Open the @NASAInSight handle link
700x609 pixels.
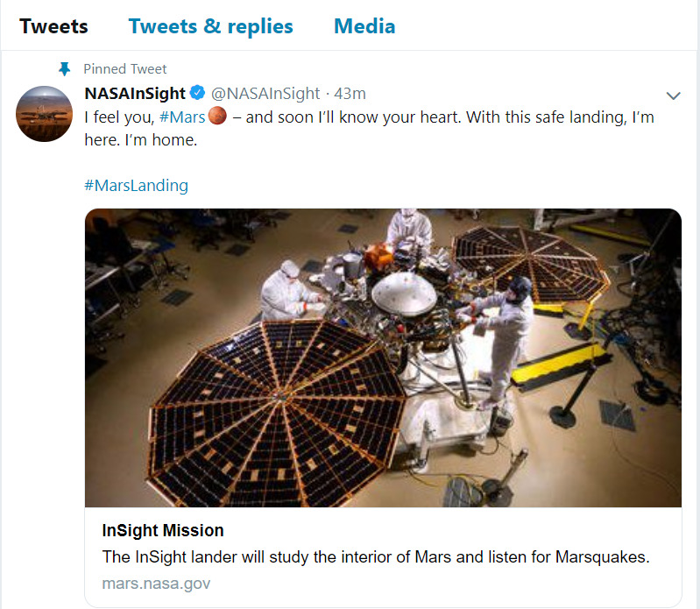click(265, 94)
